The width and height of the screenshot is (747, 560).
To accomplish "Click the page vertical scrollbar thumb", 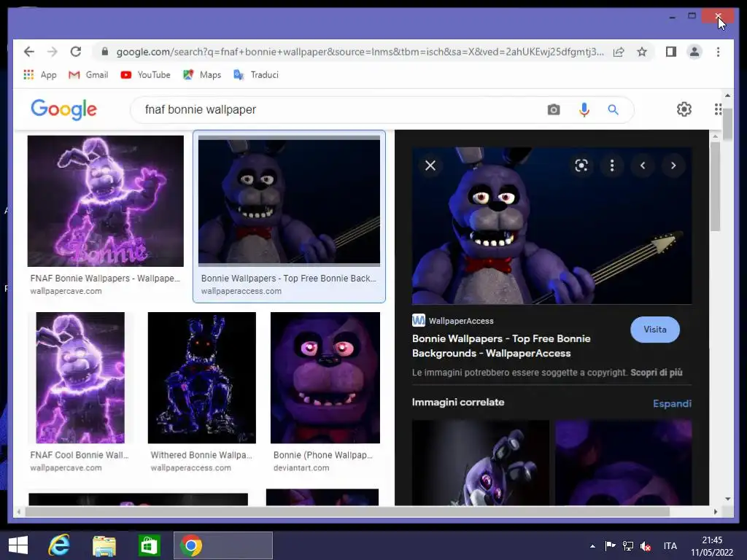I will point(727,124).
